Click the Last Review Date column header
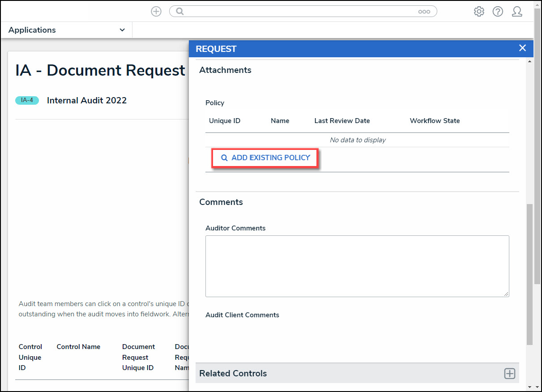Image resolution: width=542 pixels, height=392 pixels. 342,121
